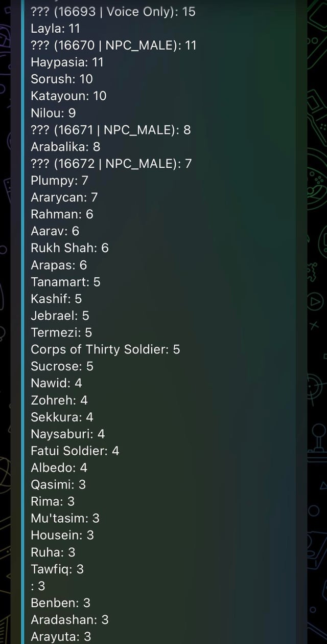Viewport: 327px width, 644px height.
Task: Select the "Rukh Shah: 6" line
Action: (x=69, y=248)
